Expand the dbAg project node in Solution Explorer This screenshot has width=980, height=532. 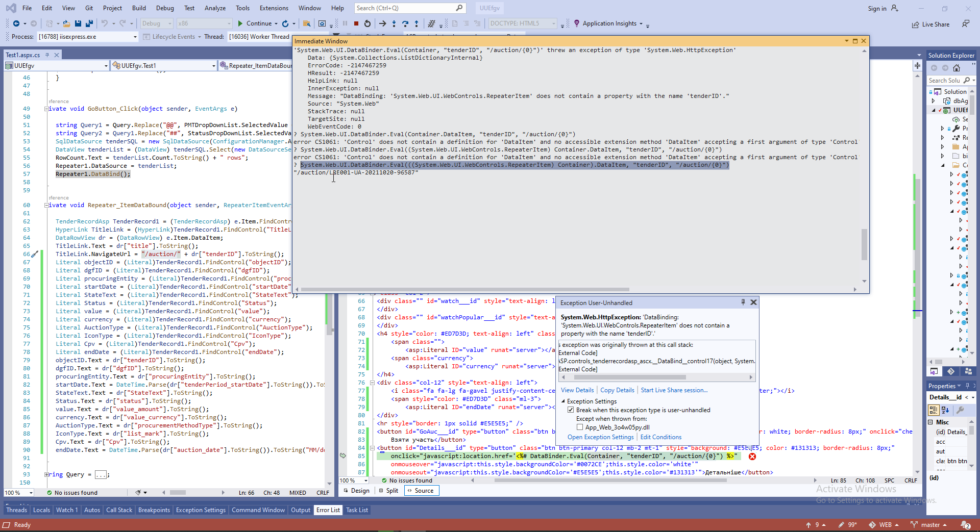coord(934,101)
